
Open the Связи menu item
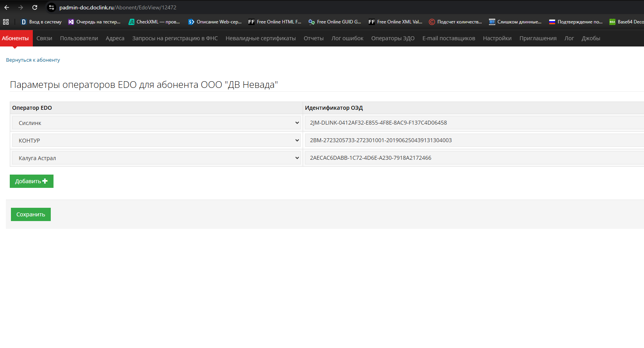pos(44,38)
